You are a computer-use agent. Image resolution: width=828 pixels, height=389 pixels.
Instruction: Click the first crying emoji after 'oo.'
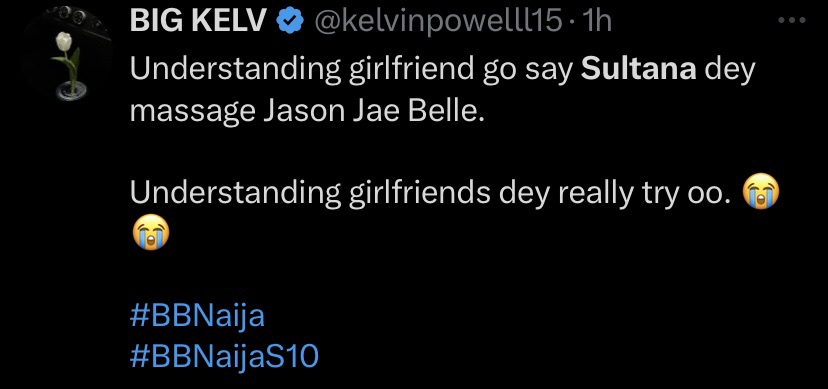coord(760,193)
